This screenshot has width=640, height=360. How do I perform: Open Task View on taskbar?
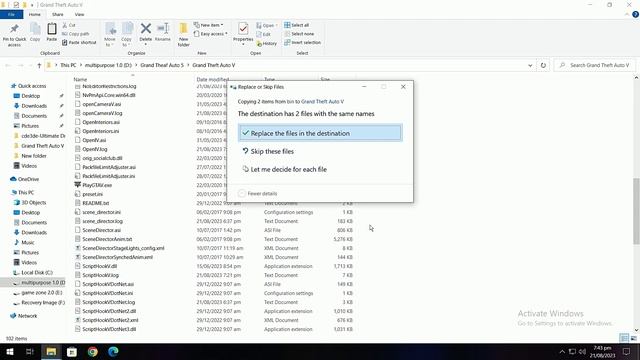tap(30, 351)
